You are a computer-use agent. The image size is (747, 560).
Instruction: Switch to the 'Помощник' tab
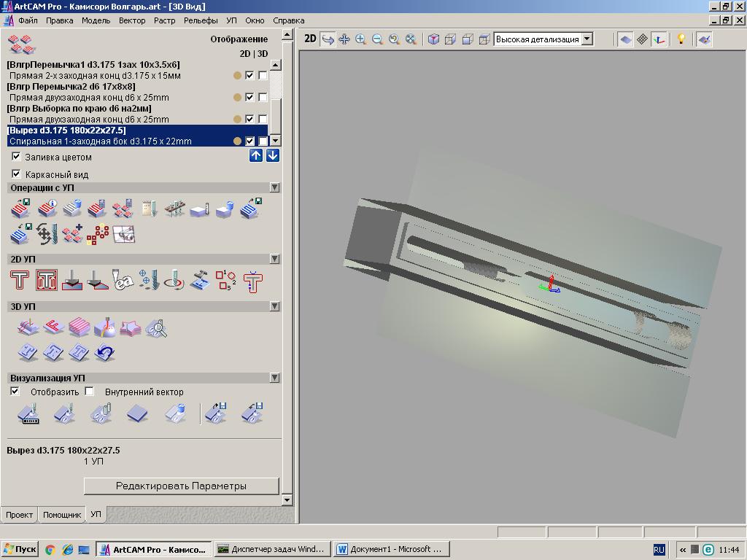[x=62, y=515]
